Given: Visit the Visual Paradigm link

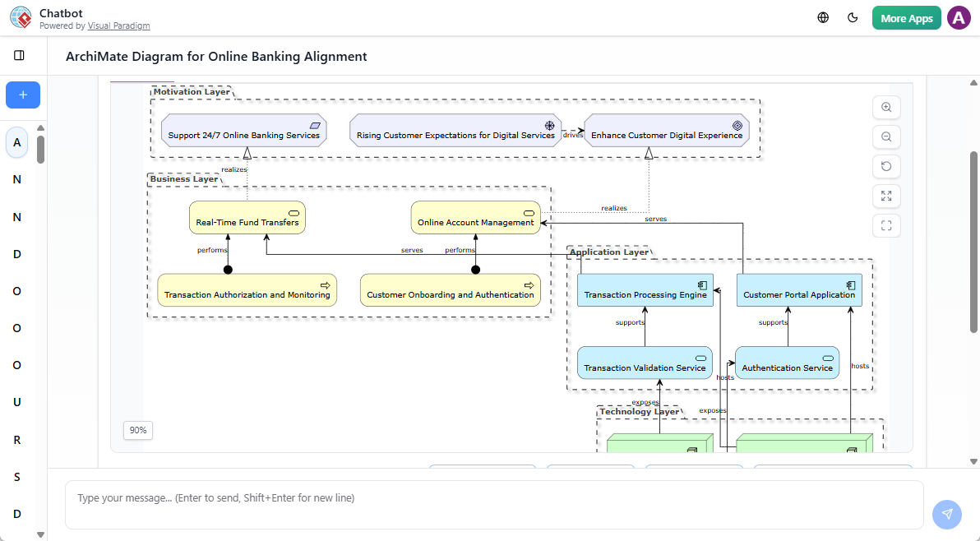Looking at the screenshot, I should (x=118, y=25).
